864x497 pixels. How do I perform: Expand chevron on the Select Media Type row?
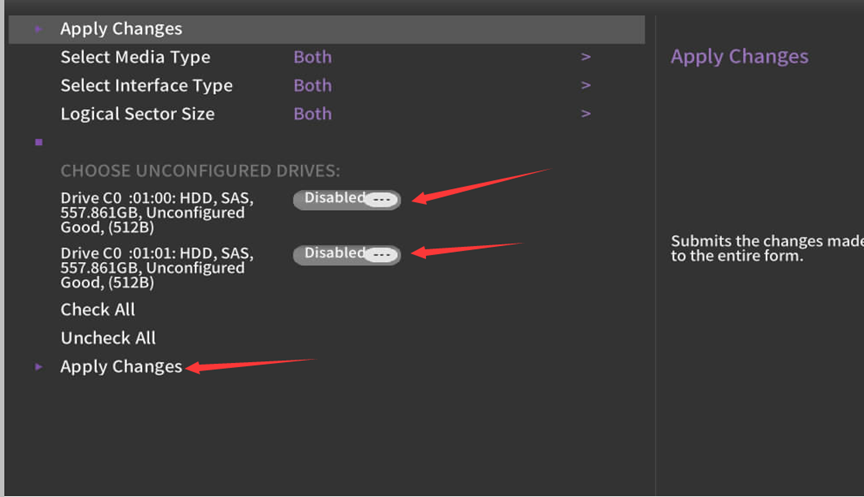(x=586, y=57)
